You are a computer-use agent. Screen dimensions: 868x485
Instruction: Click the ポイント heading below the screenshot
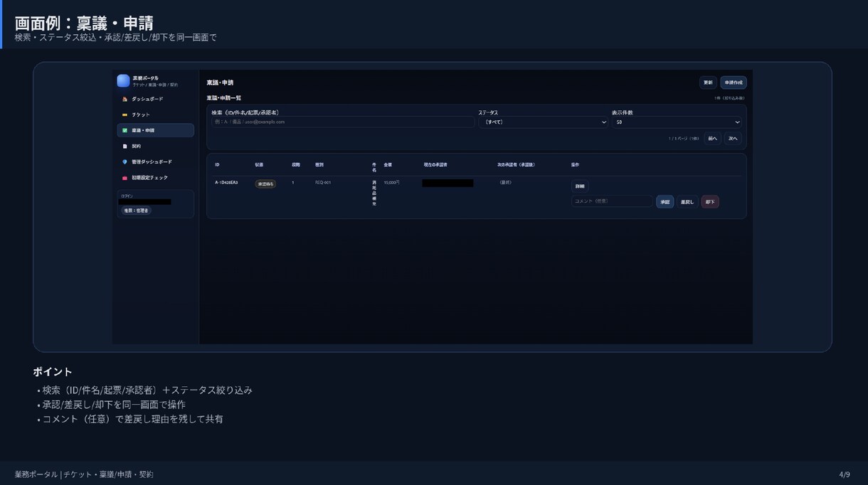coord(53,372)
